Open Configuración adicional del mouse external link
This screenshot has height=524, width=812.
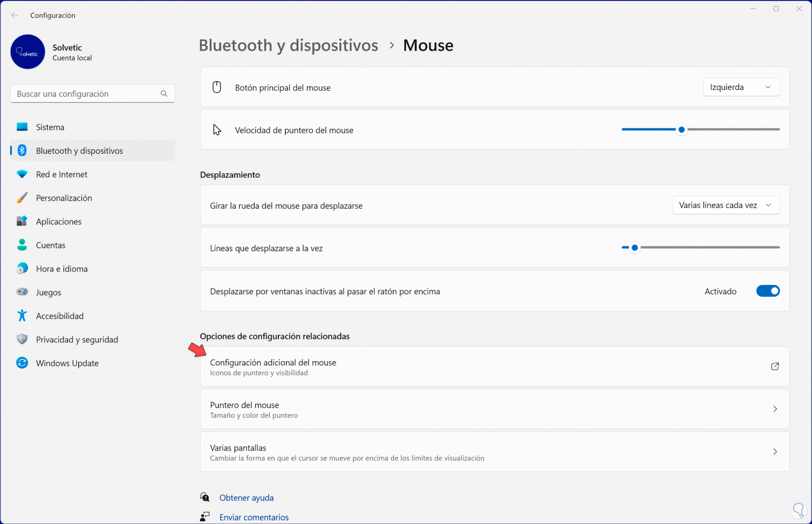775,367
